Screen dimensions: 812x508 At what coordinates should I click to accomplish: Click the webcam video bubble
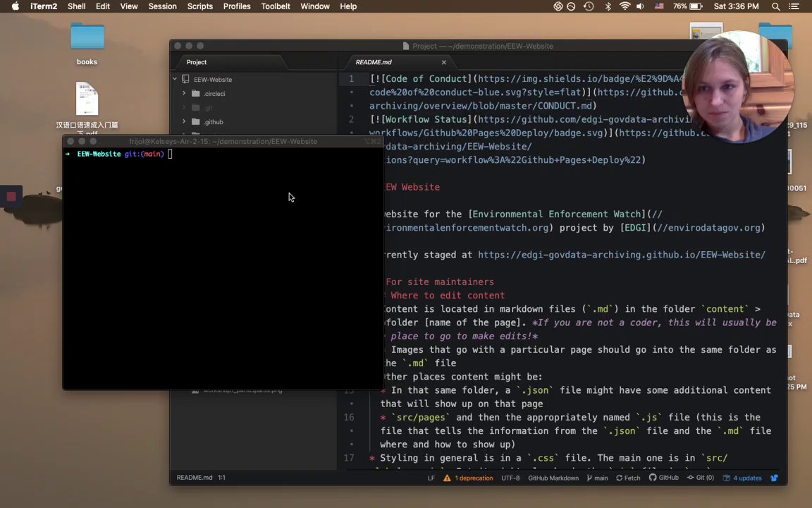[x=739, y=87]
